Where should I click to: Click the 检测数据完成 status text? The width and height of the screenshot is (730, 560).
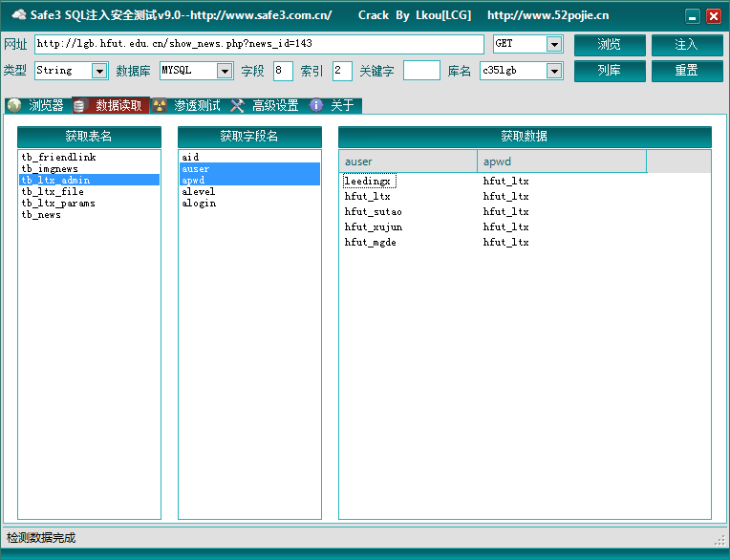click(x=41, y=538)
